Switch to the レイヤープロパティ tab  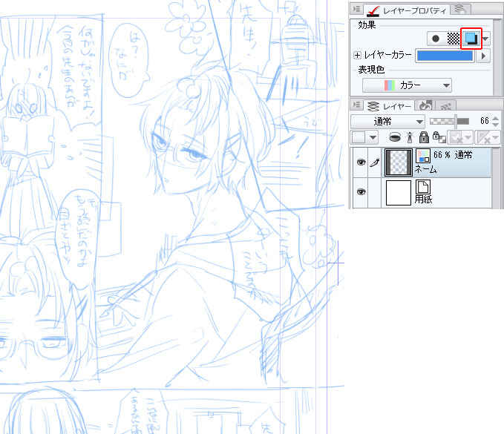point(407,10)
